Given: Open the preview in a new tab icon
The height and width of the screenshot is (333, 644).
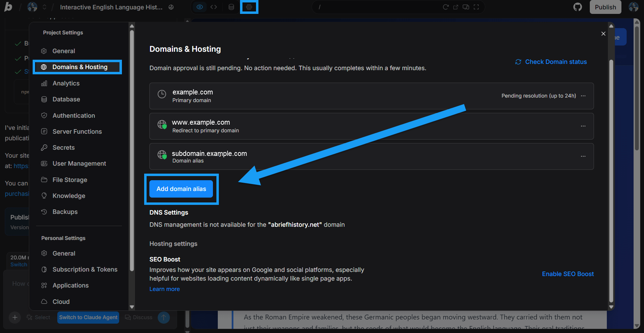Looking at the screenshot, I should (x=456, y=7).
